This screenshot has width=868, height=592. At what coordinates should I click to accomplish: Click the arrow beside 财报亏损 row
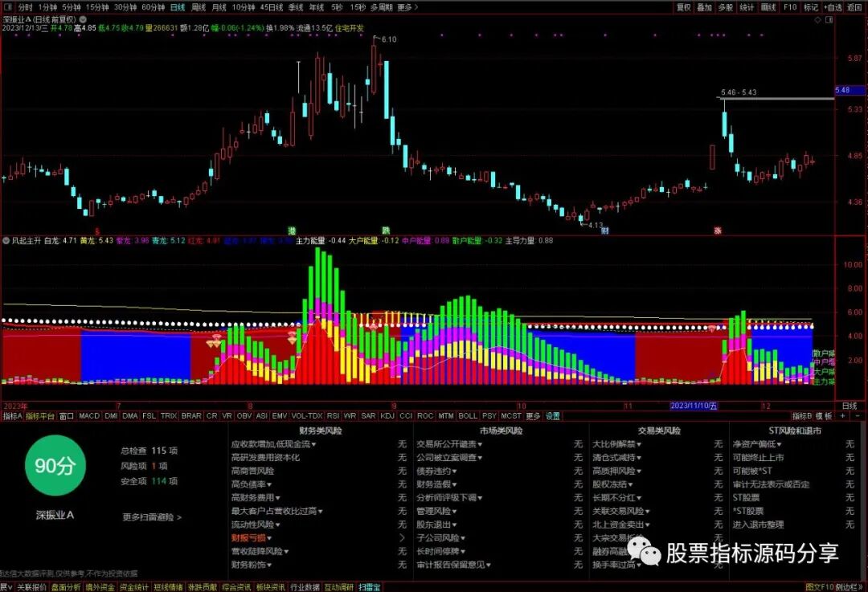point(402,537)
